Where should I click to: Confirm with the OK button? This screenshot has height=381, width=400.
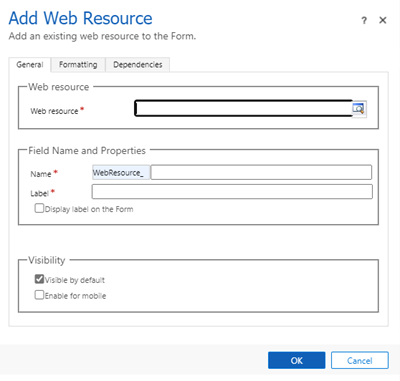[x=296, y=360]
